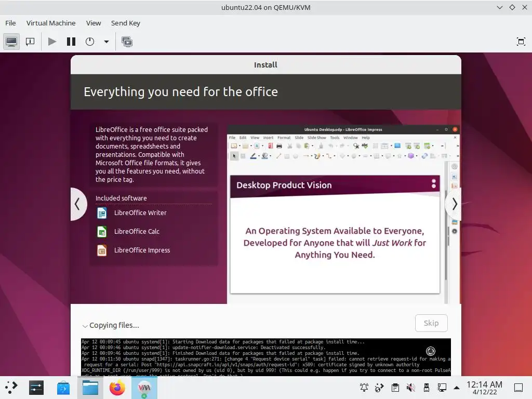Expand the hidden system tray icons arrow

pos(457,388)
